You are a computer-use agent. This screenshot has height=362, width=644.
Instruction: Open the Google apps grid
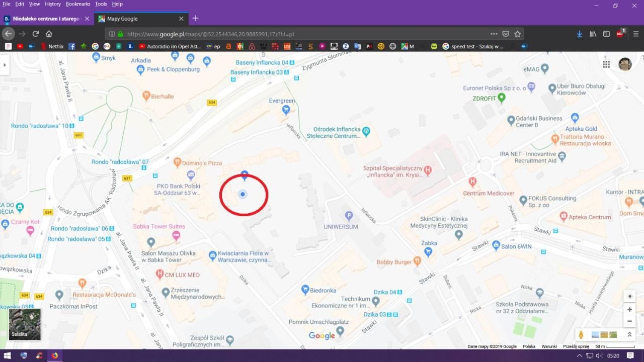606,64
